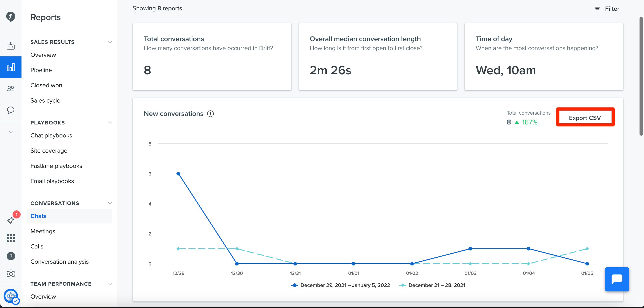
Task: Click the Total conversations card
Action: pos(212,57)
